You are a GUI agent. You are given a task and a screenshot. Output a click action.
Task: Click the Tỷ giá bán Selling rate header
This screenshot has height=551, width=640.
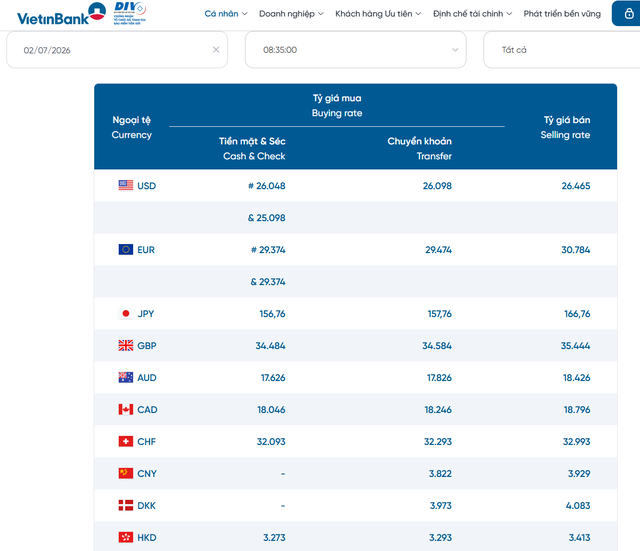coord(565,127)
